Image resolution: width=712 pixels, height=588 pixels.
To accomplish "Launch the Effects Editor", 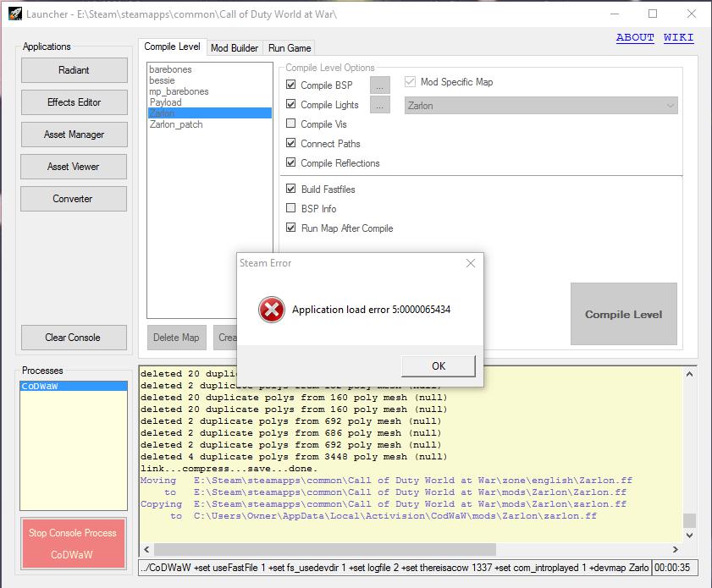I will [74, 102].
